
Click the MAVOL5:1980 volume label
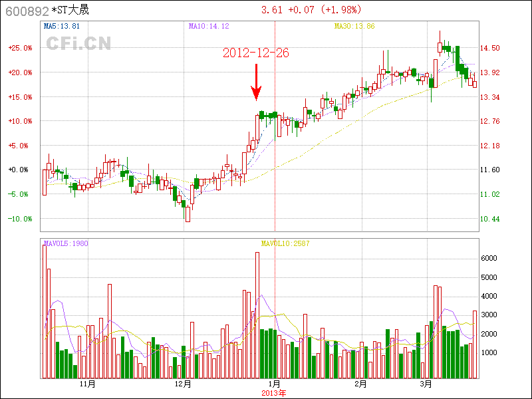(x=66, y=243)
